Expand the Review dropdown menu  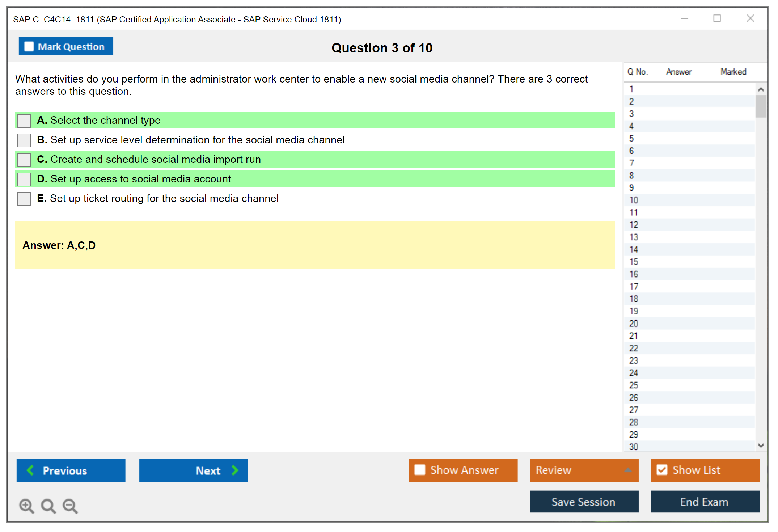pyautogui.click(x=628, y=470)
